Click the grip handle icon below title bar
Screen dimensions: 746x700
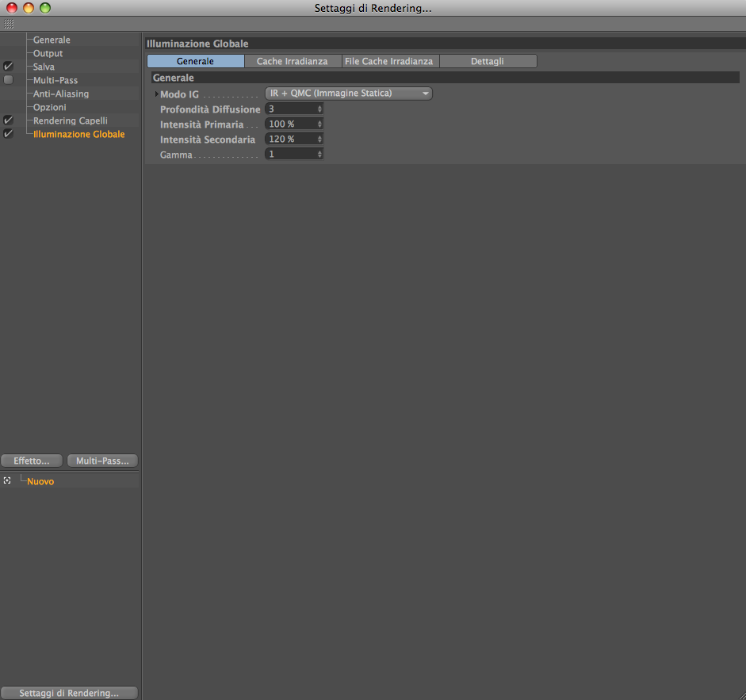[x=9, y=24]
